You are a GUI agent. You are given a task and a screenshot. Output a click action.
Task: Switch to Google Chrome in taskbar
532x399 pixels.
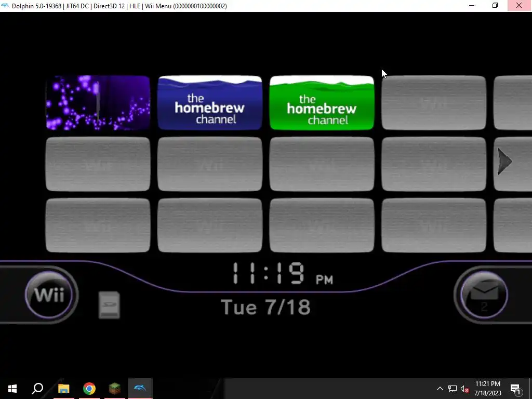(x=89, y=389)
